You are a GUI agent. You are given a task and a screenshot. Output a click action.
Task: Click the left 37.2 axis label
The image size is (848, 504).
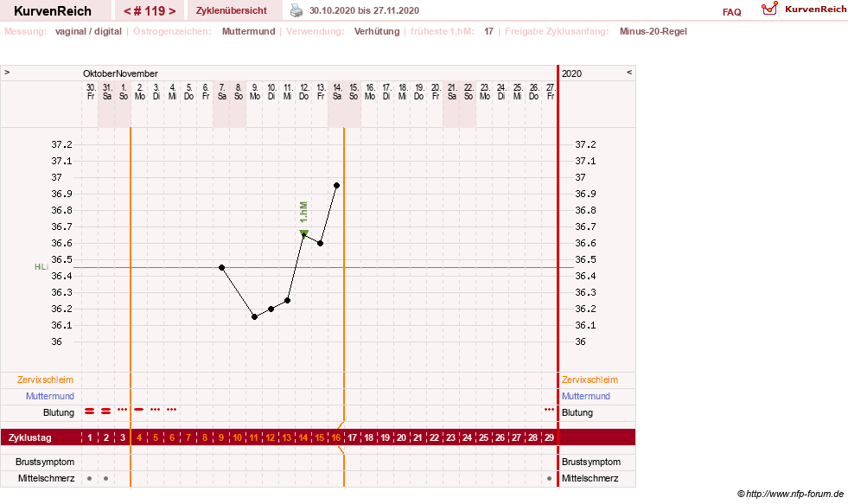[61, 144]
